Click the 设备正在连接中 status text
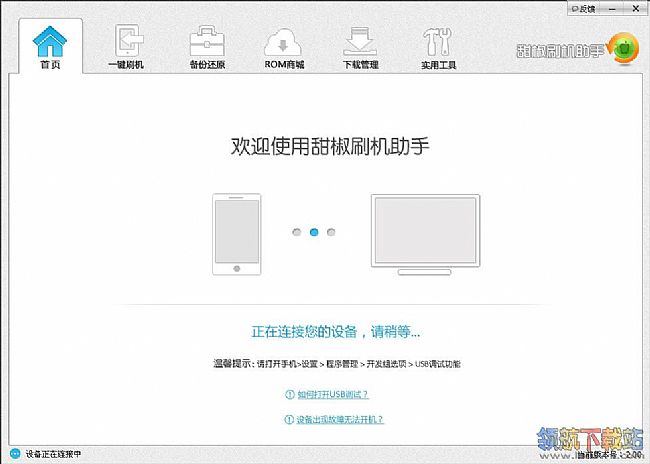This screenshot has width=650, height=464. click(x=53, y=454)
